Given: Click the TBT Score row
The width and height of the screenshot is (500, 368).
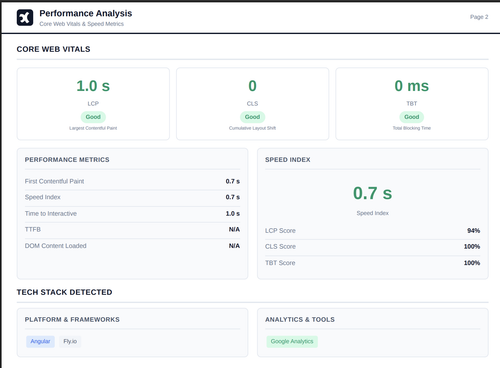Looking at the screenshot, I should (x=373, y=263).
